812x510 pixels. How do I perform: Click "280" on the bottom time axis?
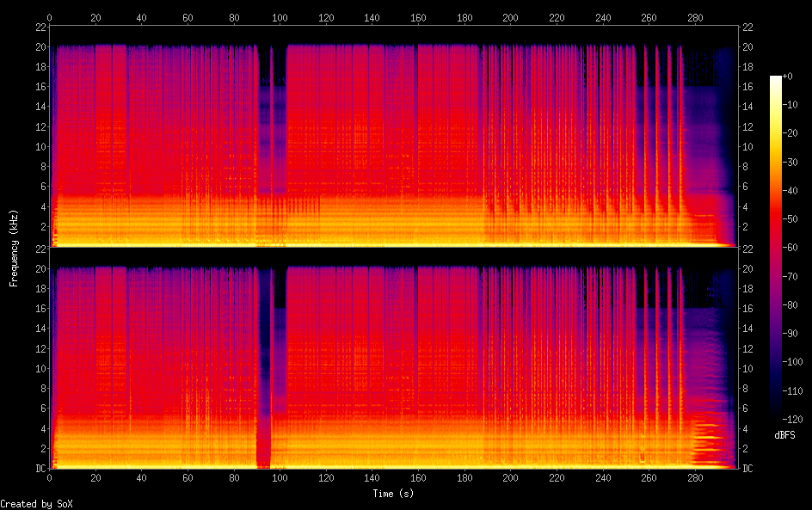[695, 477]
